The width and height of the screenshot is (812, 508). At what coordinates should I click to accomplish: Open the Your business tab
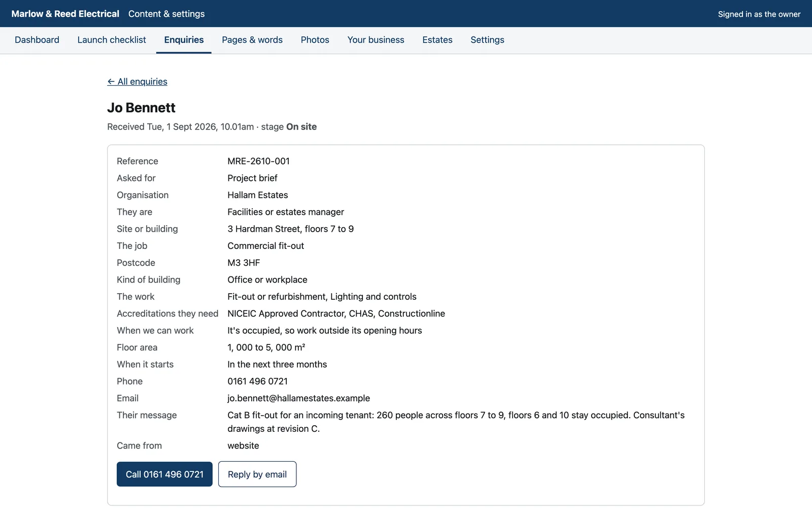pyautogui.click(x=376, y=40)
